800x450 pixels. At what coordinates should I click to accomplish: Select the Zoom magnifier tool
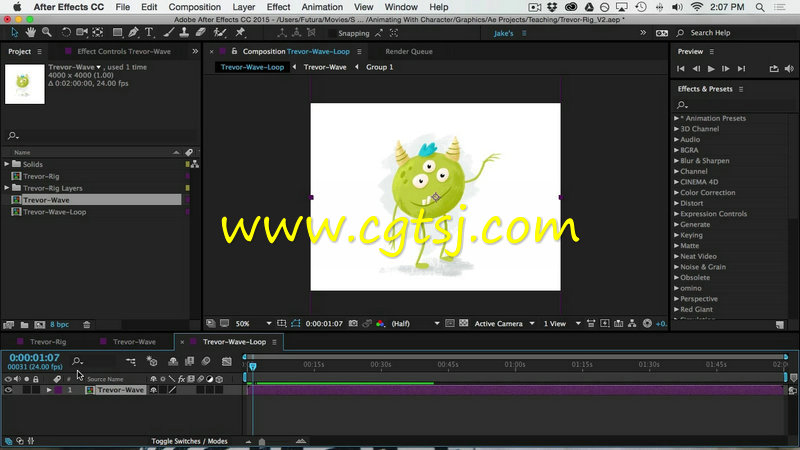pos(46,33)
